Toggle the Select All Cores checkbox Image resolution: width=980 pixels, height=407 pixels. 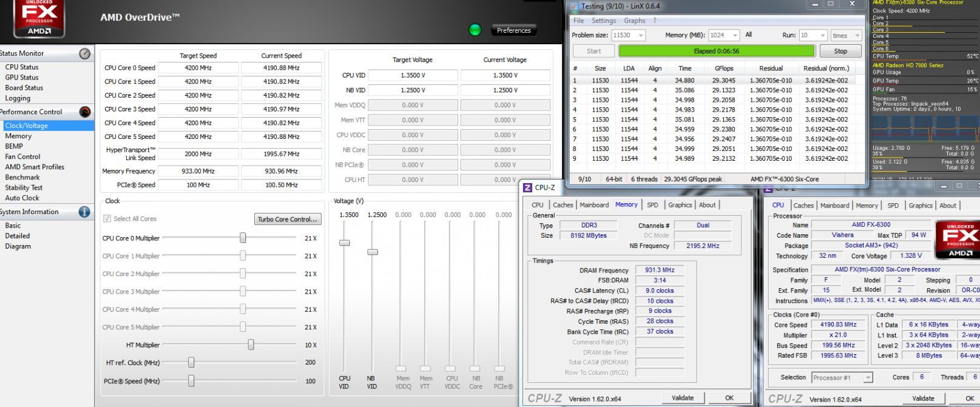107,218
